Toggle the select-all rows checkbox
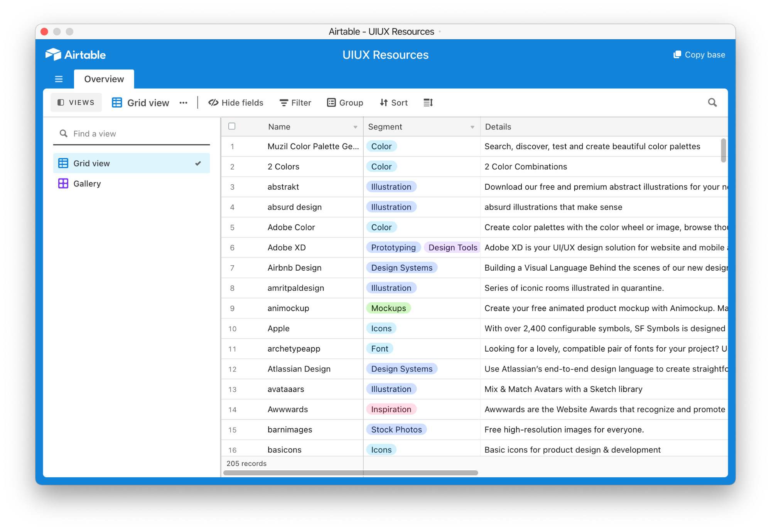 point(232,126)
